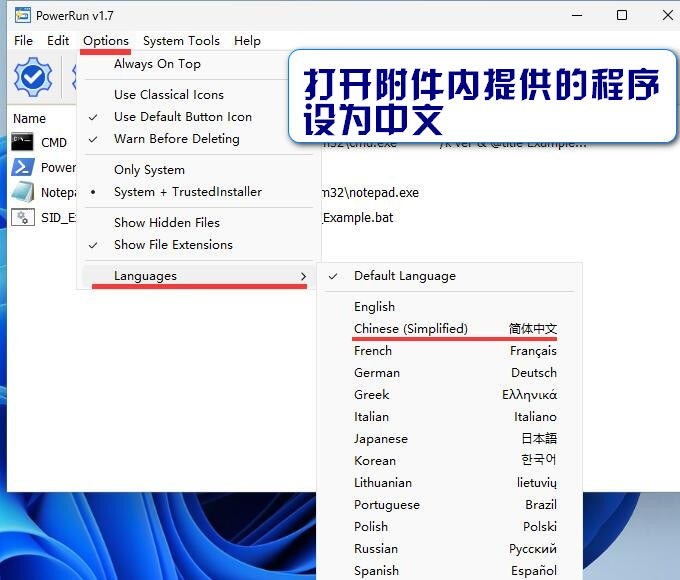Close the PowerRun window
The width and height of the screenshot is (680, 580).
tap(667, 15)
